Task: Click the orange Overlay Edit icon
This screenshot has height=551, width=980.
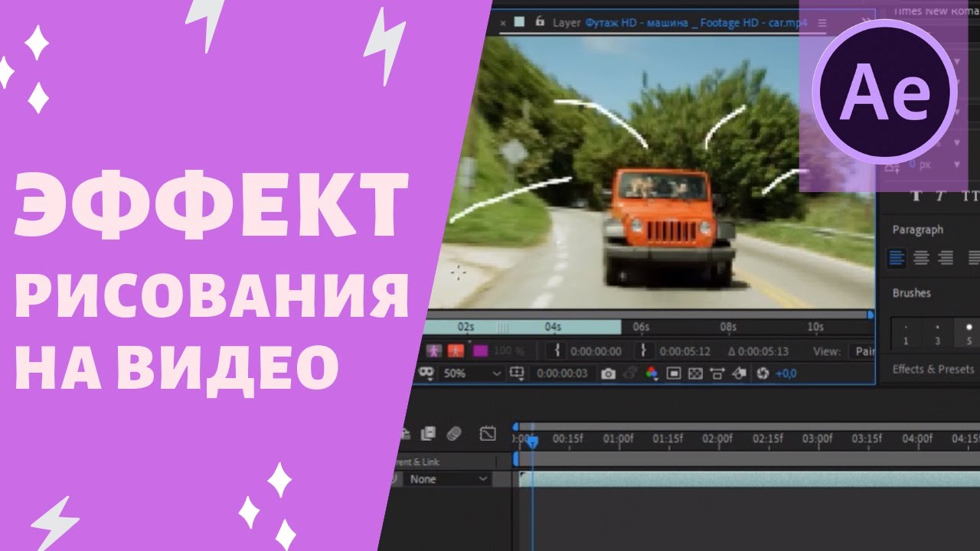Action: click(456, 351)
